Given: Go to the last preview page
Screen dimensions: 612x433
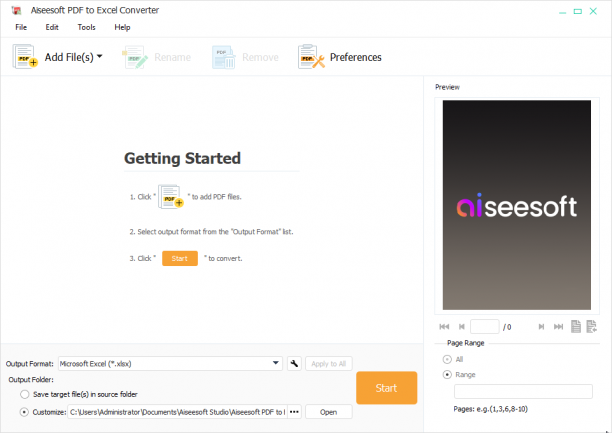Looking at the screenshot, I should (x=559, y=327).
